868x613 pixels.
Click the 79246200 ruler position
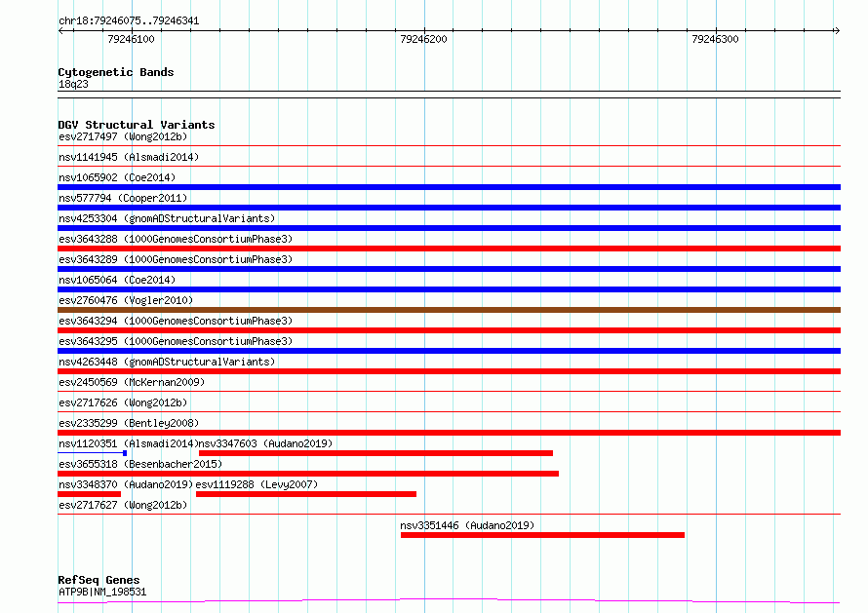(423, 39)
